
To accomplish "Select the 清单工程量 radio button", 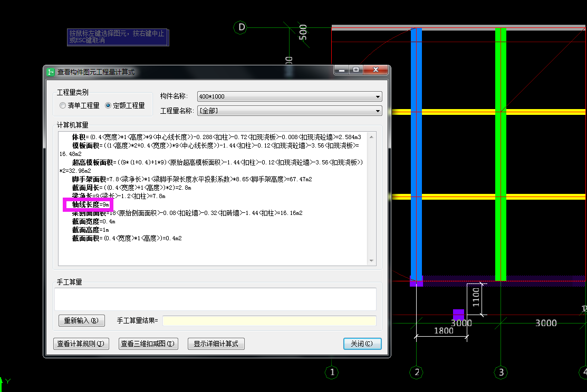I will coord(79,105).
